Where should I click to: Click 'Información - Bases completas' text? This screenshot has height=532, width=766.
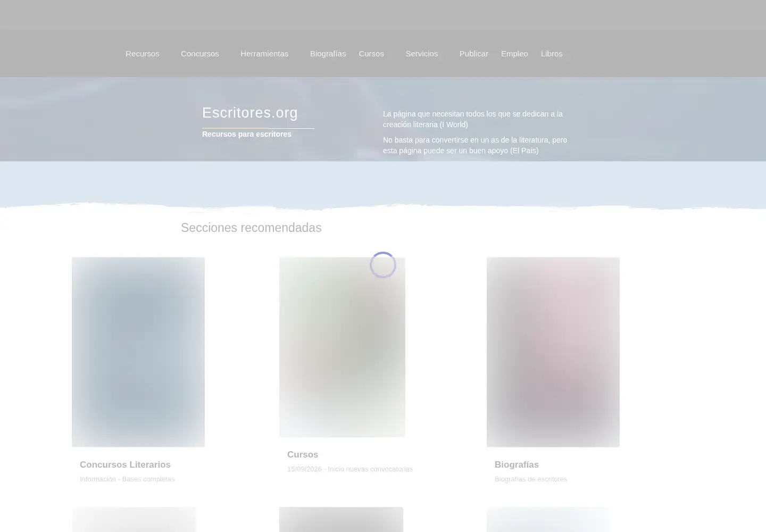pos(127,479)
